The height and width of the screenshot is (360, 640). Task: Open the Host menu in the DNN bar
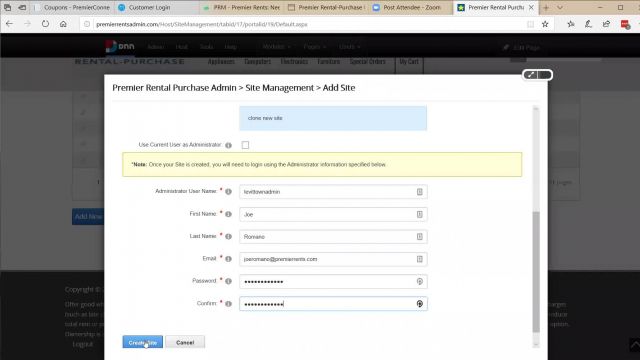tap(182, 47)
